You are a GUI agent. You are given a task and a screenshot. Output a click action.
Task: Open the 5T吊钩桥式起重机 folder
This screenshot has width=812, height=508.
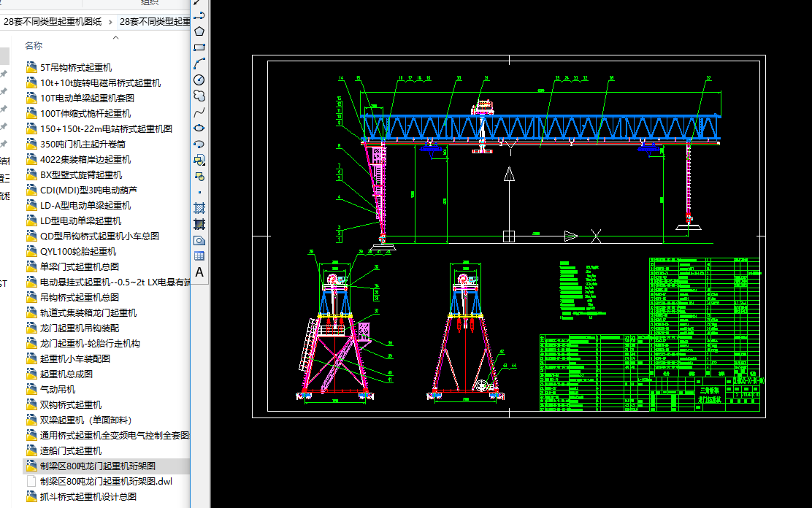[76, 67]
